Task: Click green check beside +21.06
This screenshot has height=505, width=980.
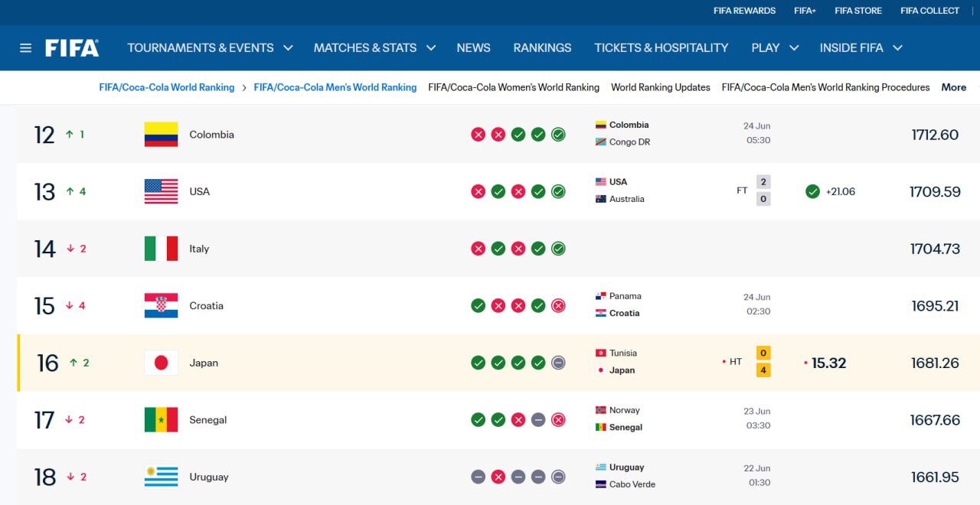Action: coord(812,191)
